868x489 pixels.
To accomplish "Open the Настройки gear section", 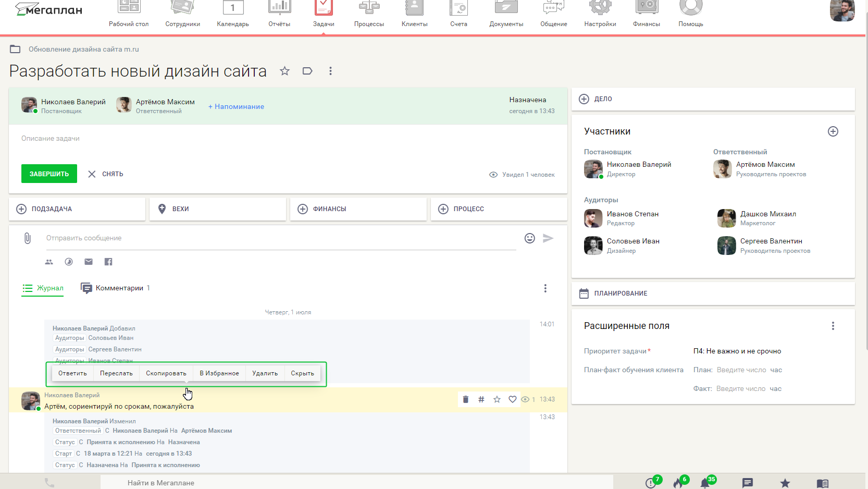I will click(600, 15).
